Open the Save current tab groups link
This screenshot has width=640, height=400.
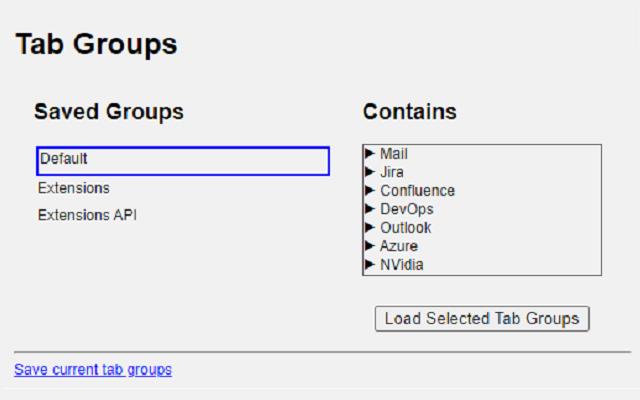[x=93, y=370]
